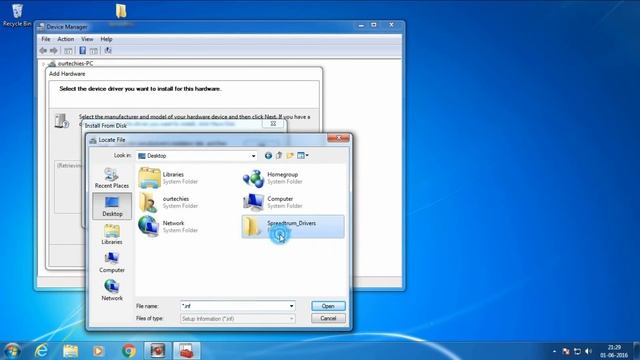640x360 pixels.
Task: Open the Libraries system folder in file list
Action: pyautogui.click(x=168, y=178)
